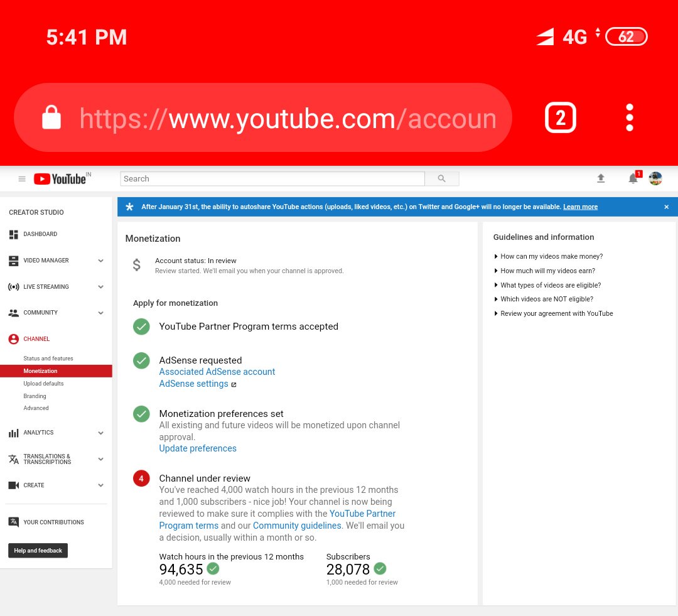The height and width of the screenshot is (616, 678).
Task: Expand Translations & Transcriptions chevron
Action: (100, 459)
